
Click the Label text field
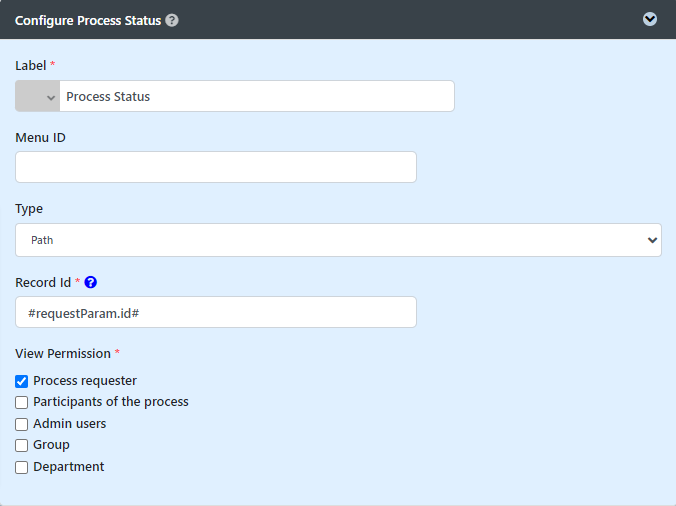256,97
